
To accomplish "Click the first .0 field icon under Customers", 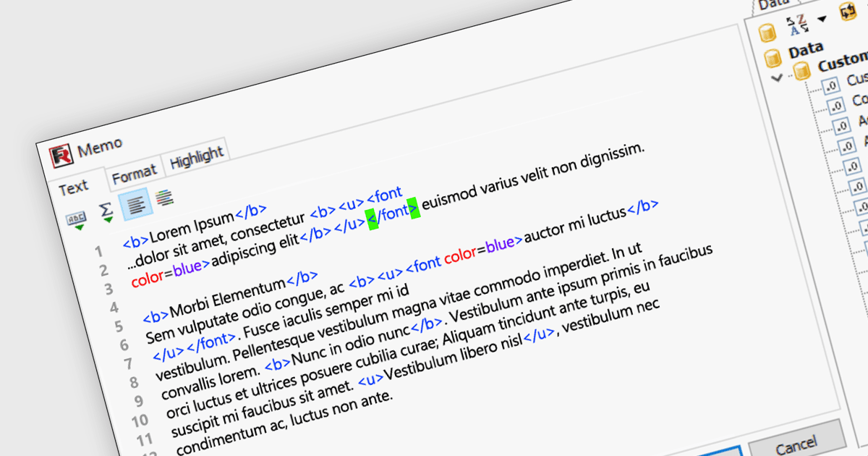I will (830, 85).
